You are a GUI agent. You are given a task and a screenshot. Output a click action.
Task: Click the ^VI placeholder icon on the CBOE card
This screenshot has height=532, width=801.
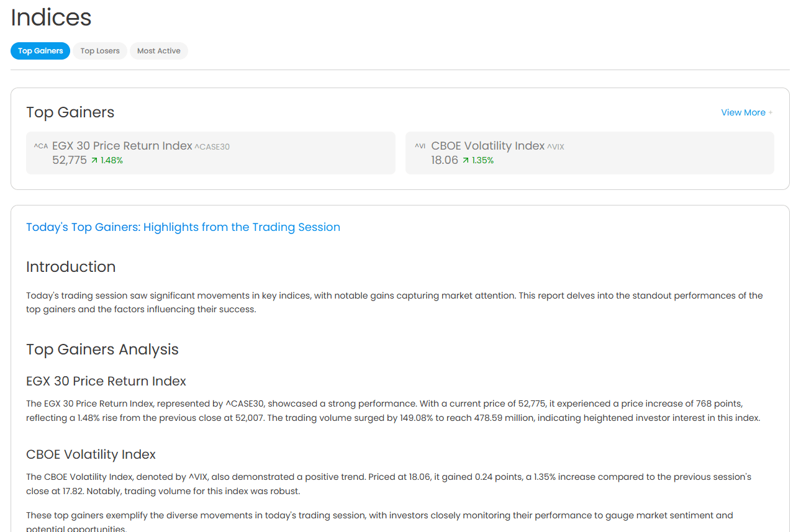[420, 147]
